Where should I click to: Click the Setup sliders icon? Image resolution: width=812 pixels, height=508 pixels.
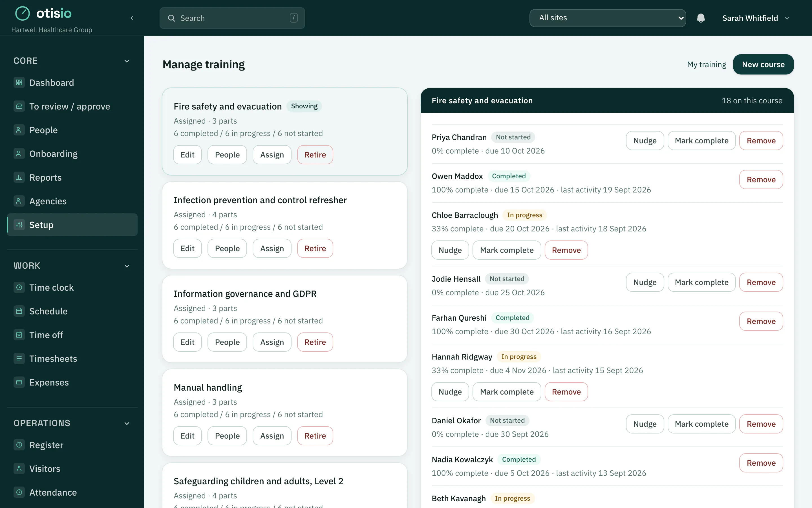(x=19, y=224)
